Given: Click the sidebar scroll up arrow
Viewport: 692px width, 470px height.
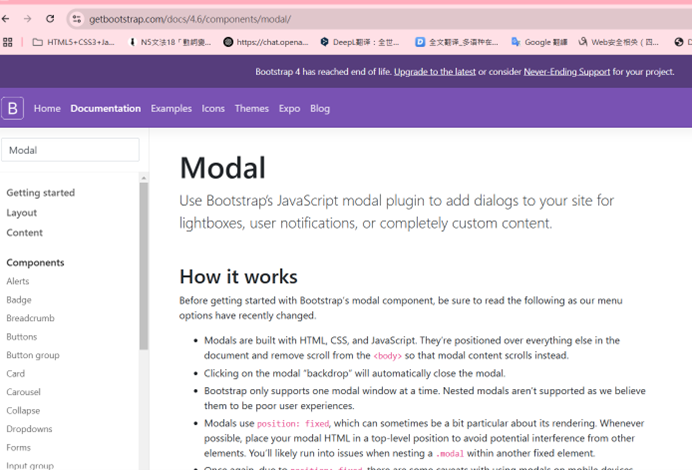Looking at the screenshot, I should coord(144,178).
